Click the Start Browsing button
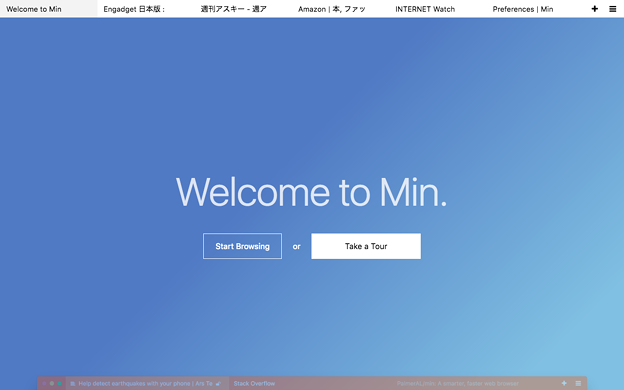The width and height of the screenshot is (624, 390). tap(242, 246)
